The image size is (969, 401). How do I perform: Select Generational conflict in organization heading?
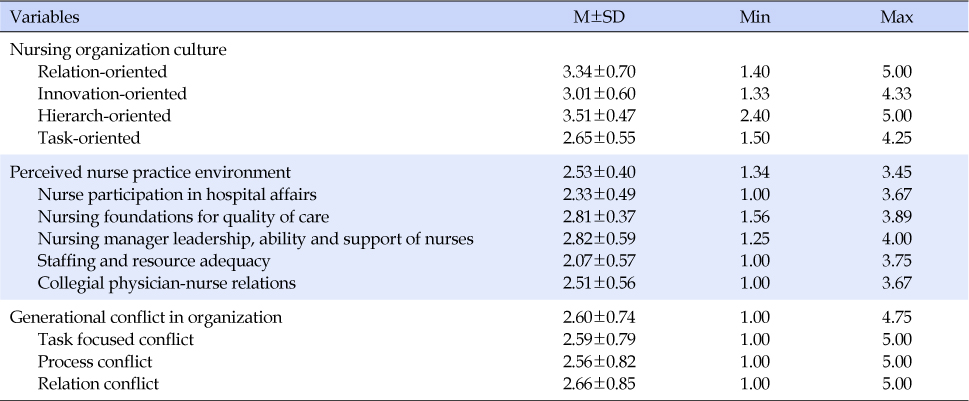pyautogui.click(x=145, y=318)
